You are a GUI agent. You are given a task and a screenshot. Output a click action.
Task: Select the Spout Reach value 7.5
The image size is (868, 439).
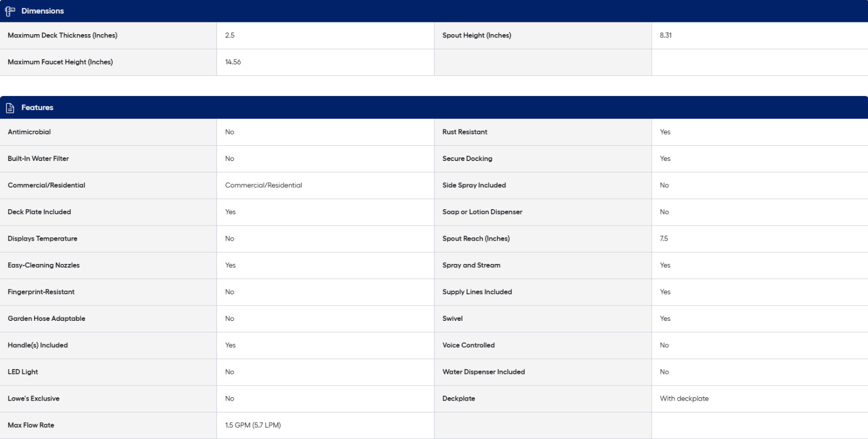coord(664,238)
